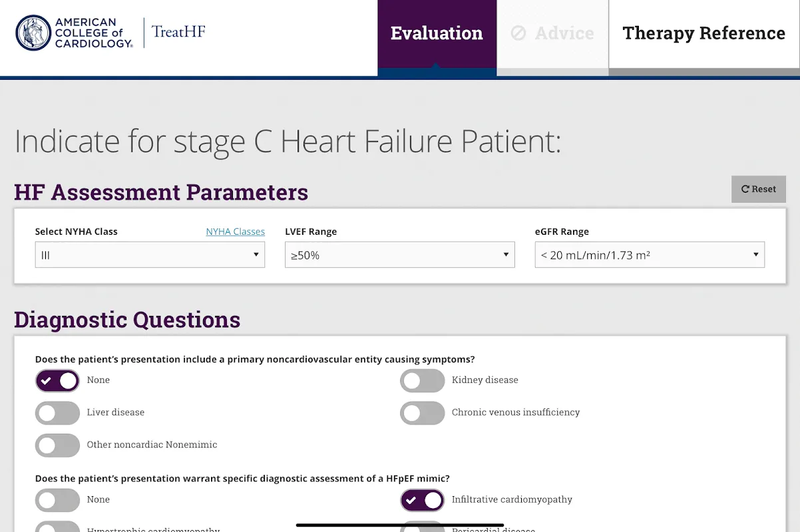Click the Reset button's circular arrow icon
Image resolution: width=800 pixels, height=532 pixels.
click(745, 190)
